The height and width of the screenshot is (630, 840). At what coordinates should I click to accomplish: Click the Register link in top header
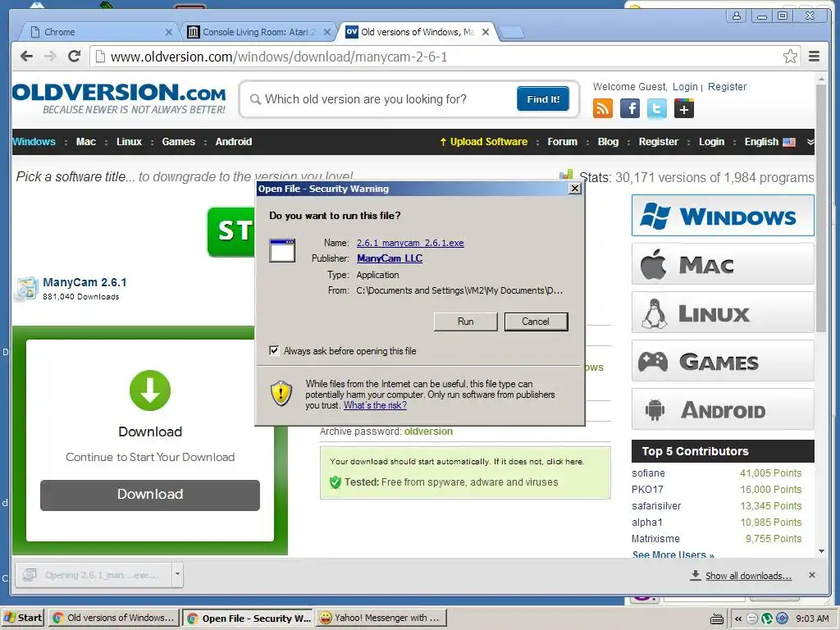coord(727,87)
